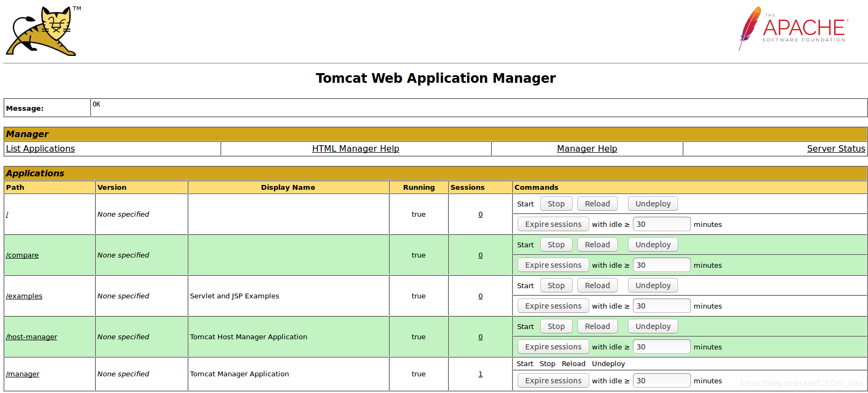The width and height of the screenshot is (868, 393).
Task: View sessions count for root application
Action: (x=481, y=215)
